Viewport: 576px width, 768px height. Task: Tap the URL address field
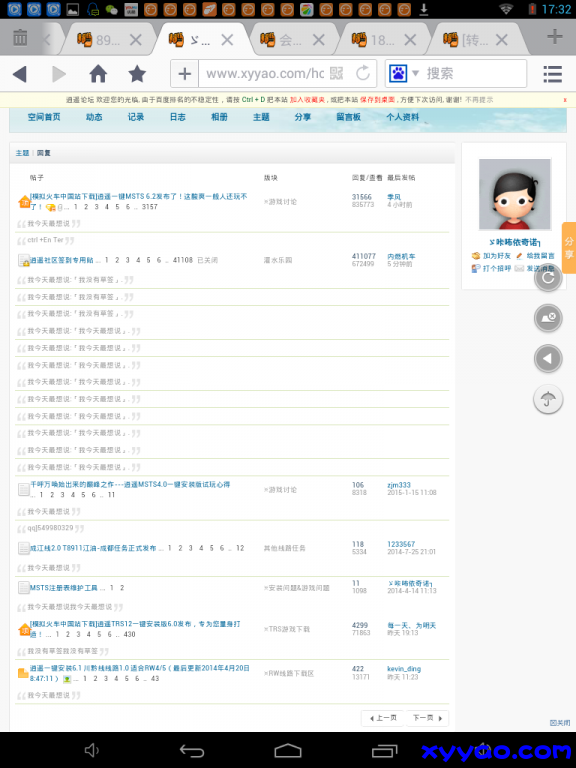click(265, 73)
